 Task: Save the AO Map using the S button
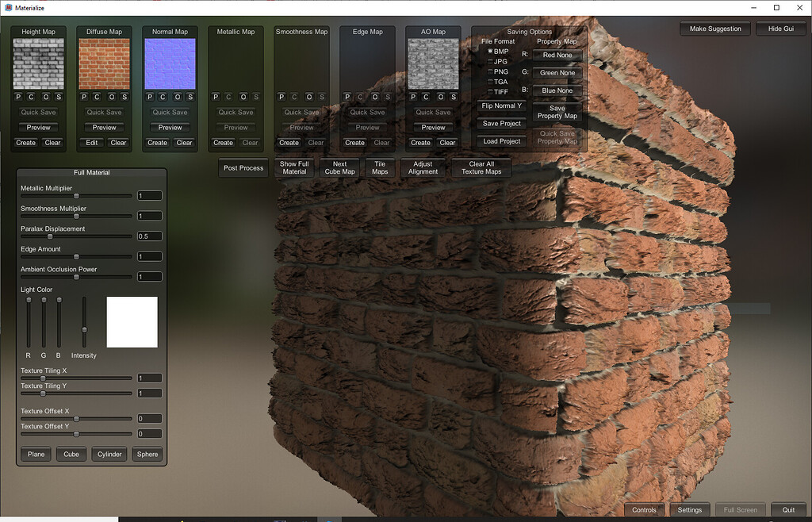coord(454,97)
